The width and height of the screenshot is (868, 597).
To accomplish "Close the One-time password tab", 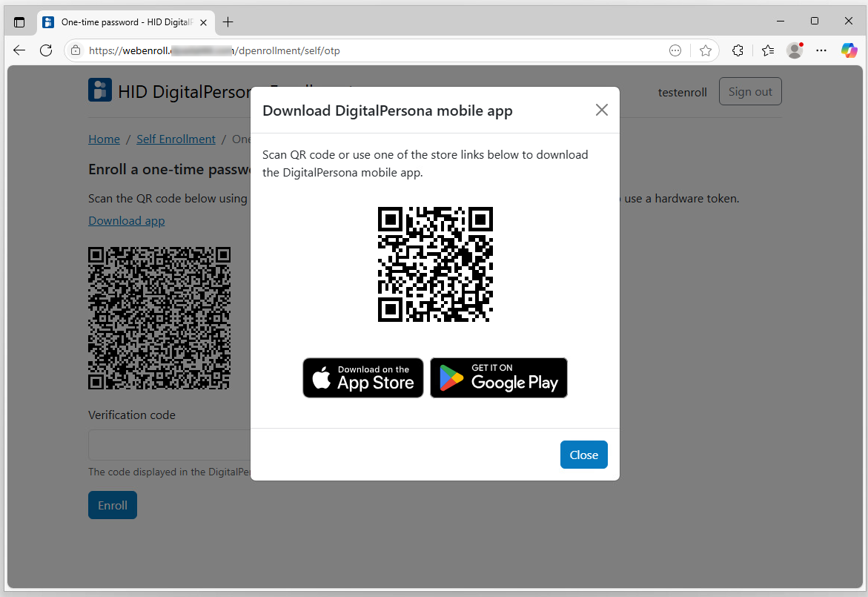I will [x=203, y=22].
